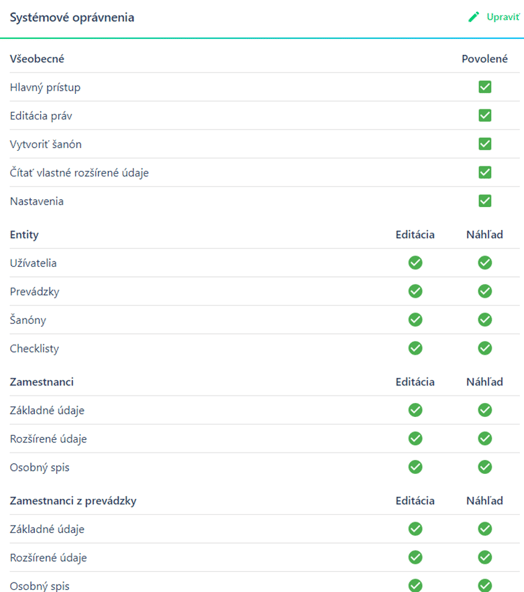Click Užívatelia Editácia green check icon

point(415,263)
